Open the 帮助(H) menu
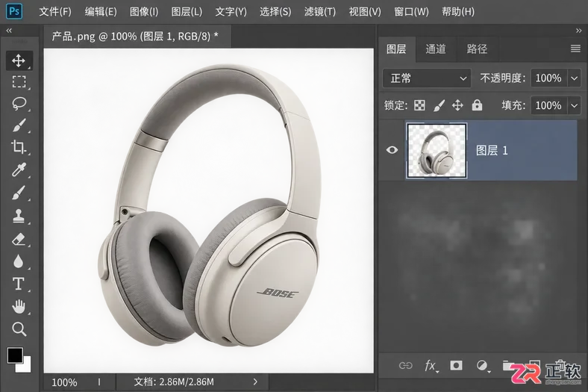 pos(458,12)
